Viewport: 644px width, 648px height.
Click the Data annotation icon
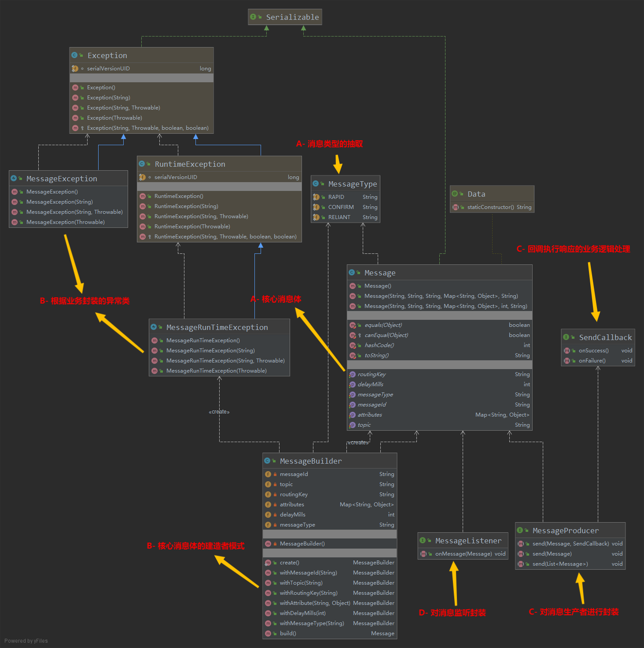point(455,194)
